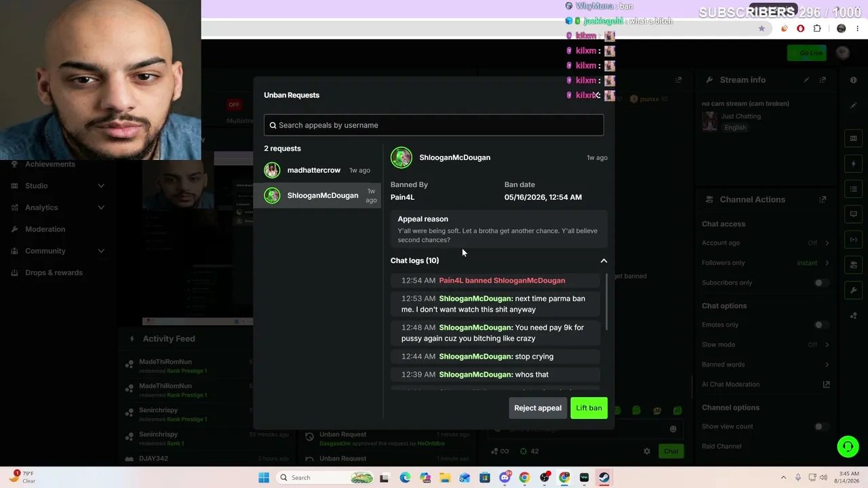Open Discord from the taskbar

click(505, 478)
